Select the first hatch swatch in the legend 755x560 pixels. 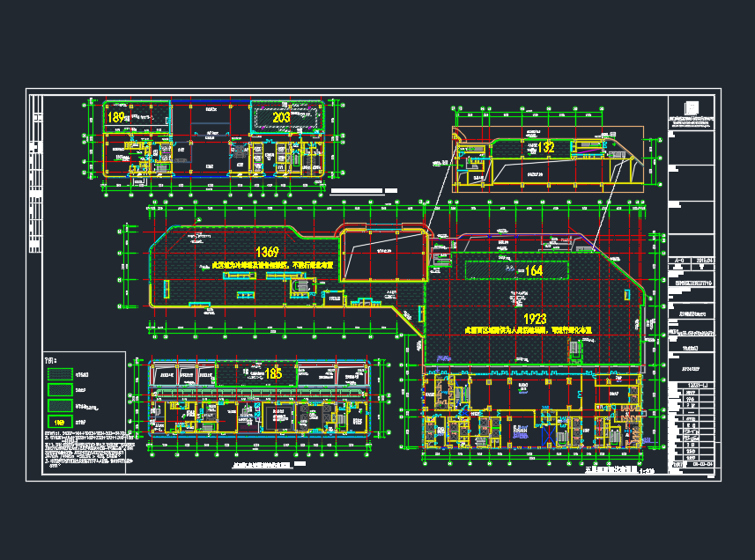click(61, 374)
